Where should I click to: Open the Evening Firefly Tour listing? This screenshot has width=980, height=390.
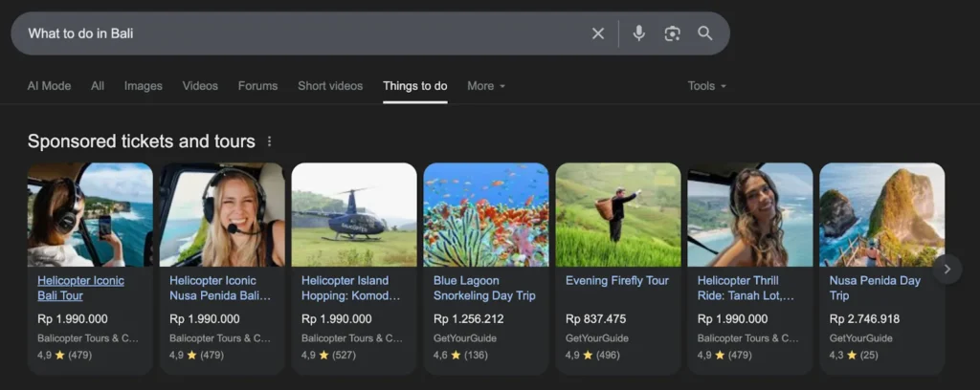(616, 281)
